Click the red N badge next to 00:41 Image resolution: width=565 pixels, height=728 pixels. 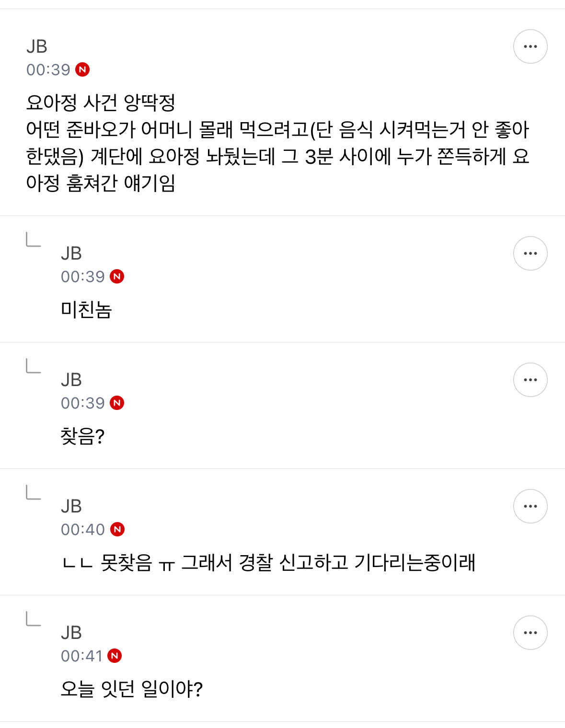[115, 656]
